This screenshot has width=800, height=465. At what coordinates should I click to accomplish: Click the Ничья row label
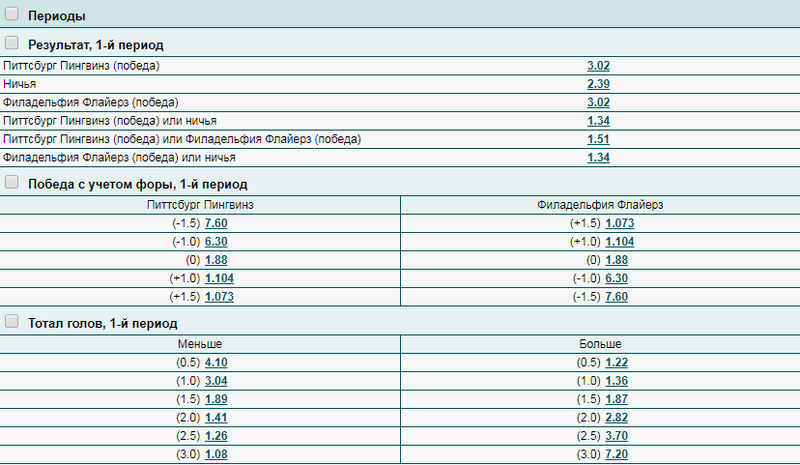[19, 84]
